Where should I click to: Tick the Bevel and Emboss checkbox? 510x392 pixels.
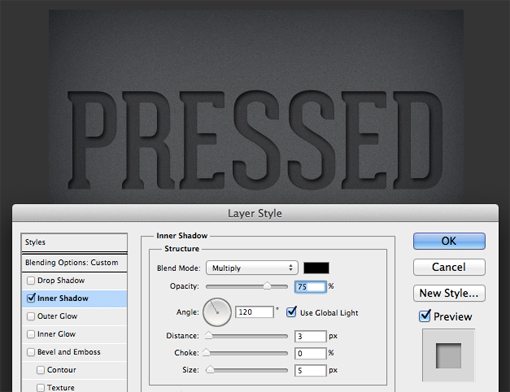[31, 352]
